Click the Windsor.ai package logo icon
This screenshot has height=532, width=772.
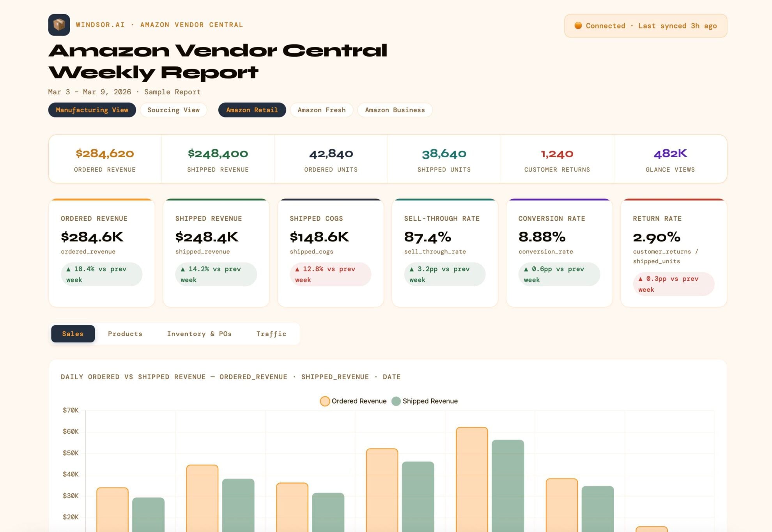[x=59, y=25]
